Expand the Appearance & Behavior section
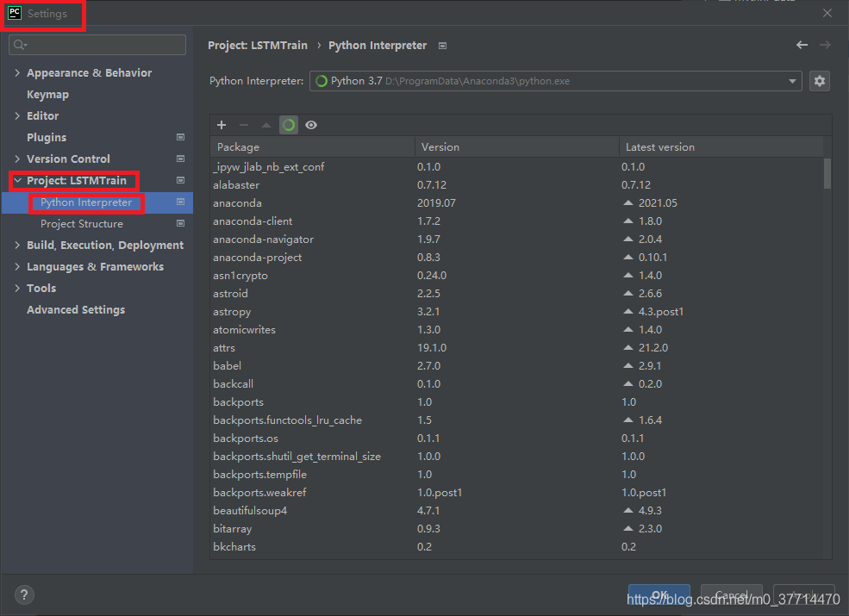This screenshot has height=616, width=849. pyautogui.click(x=17, y=73)
